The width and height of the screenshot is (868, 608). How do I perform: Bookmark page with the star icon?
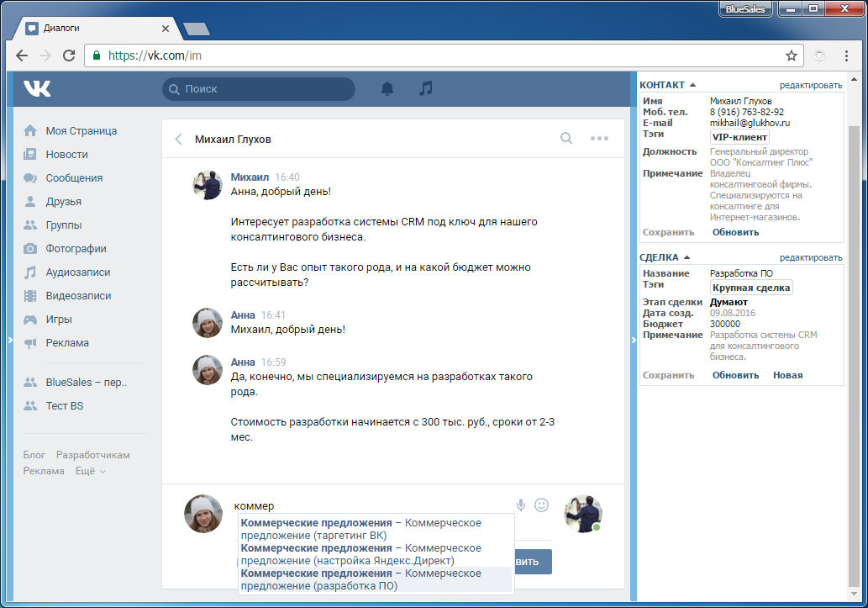pos(791,56)
